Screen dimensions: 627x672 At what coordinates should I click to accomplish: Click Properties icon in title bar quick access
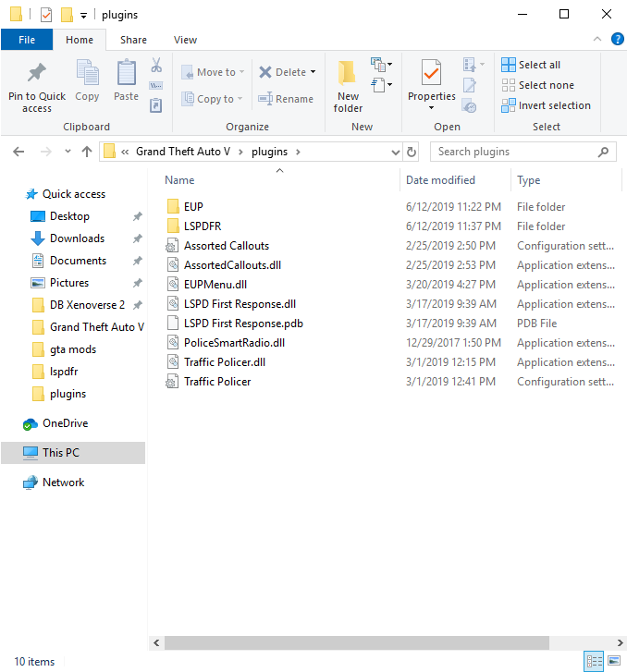pos(46,15)
